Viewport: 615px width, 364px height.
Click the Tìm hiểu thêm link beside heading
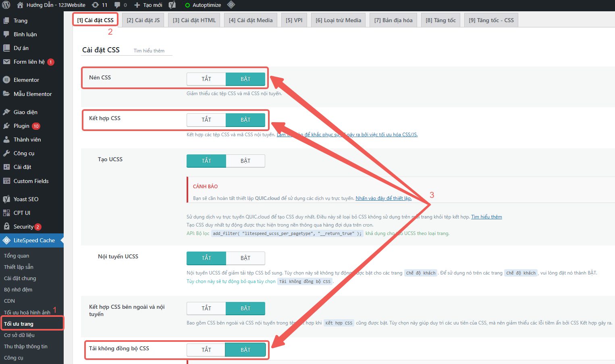point(149,51)
